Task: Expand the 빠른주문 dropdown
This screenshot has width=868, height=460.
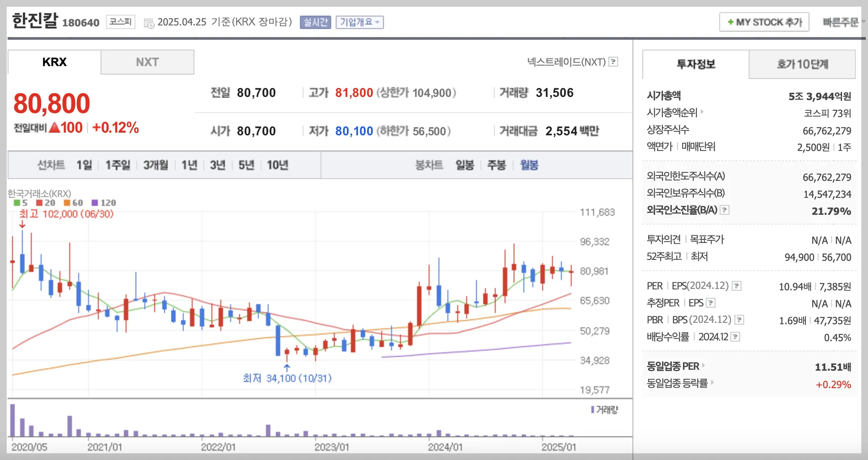Action: click(x=844, y=22)
